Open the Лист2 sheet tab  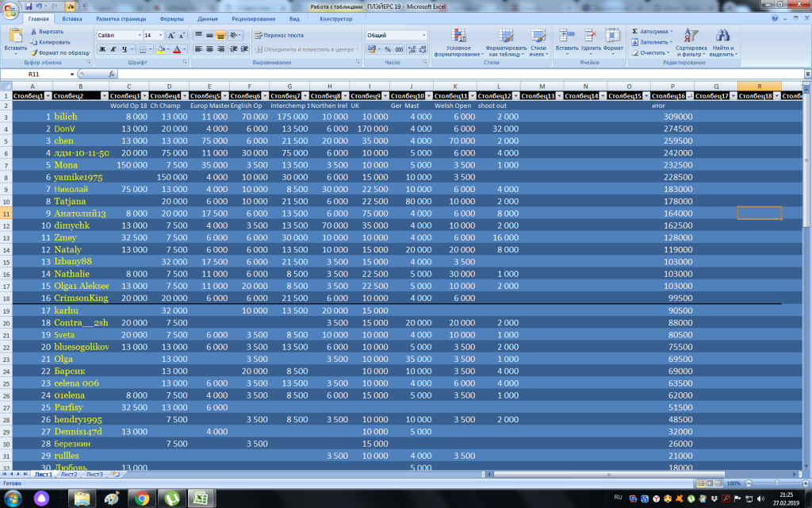click(69, 474)
